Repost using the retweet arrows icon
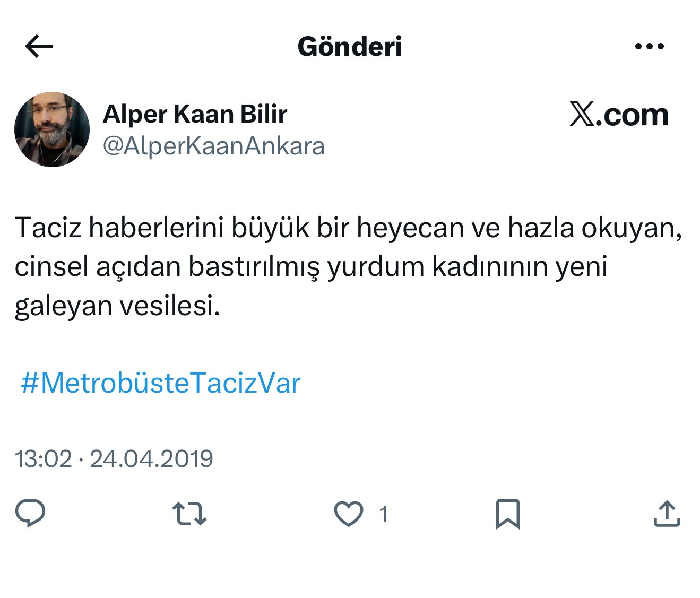 [x=189, y=514]
